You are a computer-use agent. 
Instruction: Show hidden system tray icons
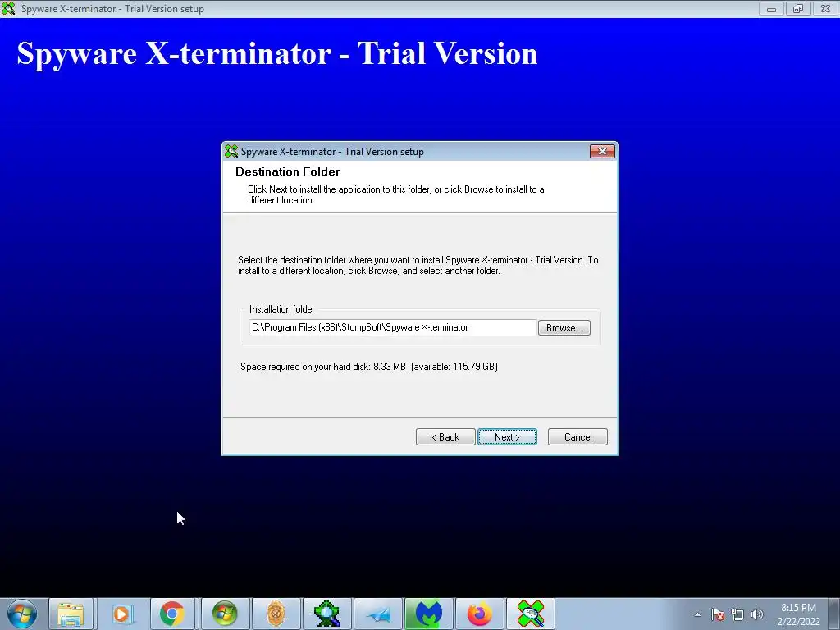click(x=697, y=614)
